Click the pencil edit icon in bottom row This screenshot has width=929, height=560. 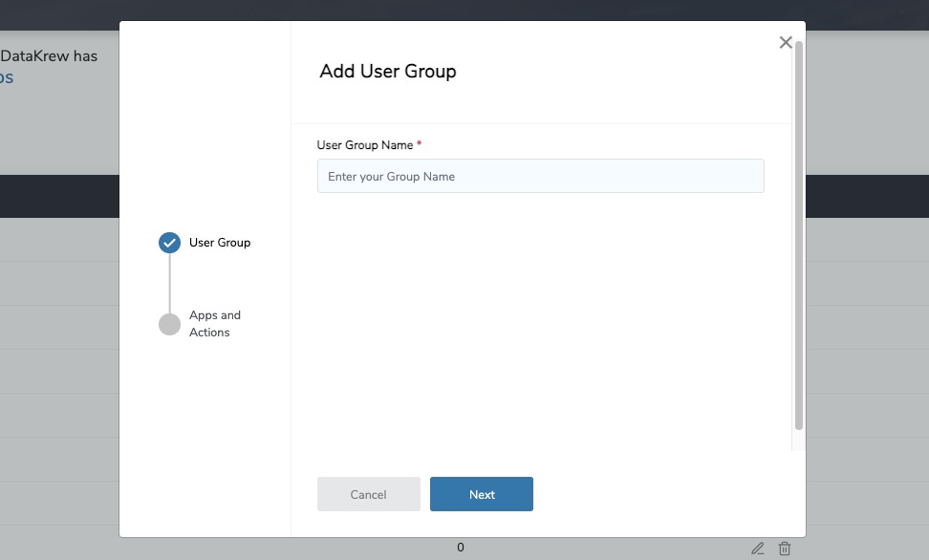pyautogui.click(x=758, y=549)
